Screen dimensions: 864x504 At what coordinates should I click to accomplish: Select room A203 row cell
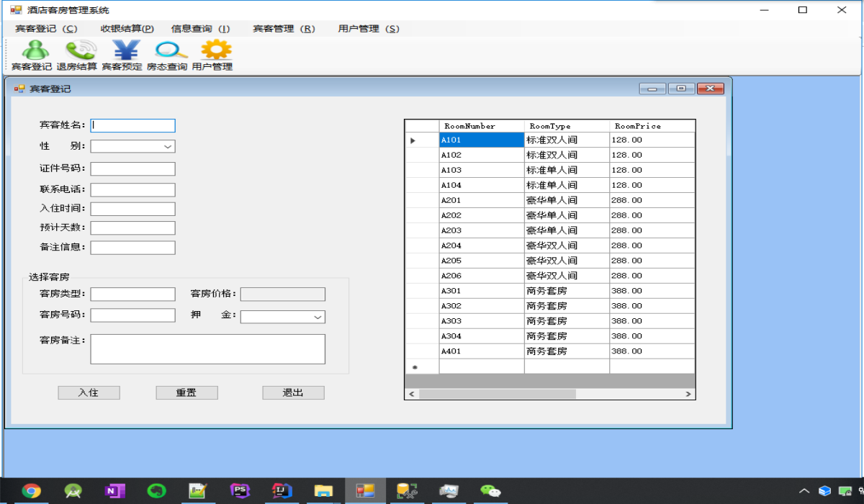pyautogui.click(x=481, y=230)
